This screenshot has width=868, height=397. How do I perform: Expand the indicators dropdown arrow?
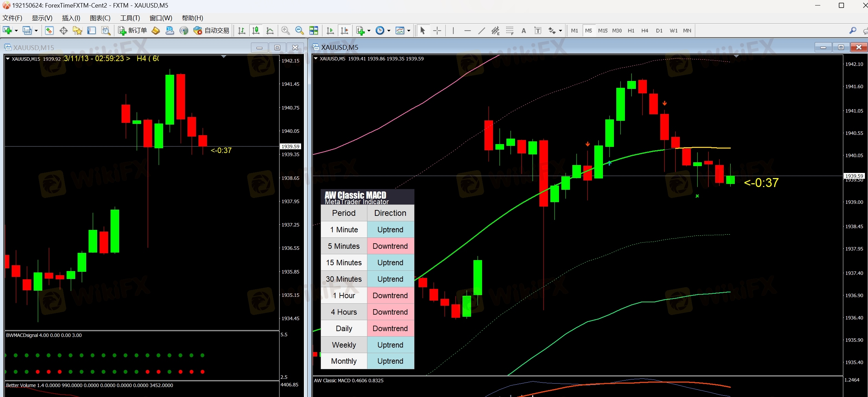pyautogui.click(x=369, y=31)
